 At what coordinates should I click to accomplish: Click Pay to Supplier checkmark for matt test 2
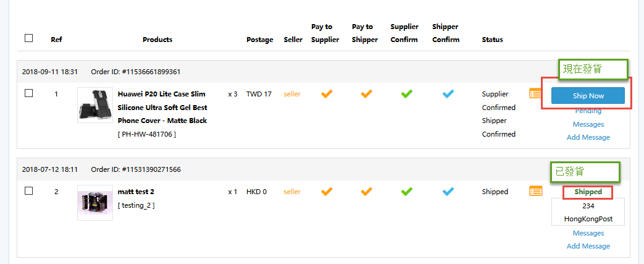[x=326, y=192]
